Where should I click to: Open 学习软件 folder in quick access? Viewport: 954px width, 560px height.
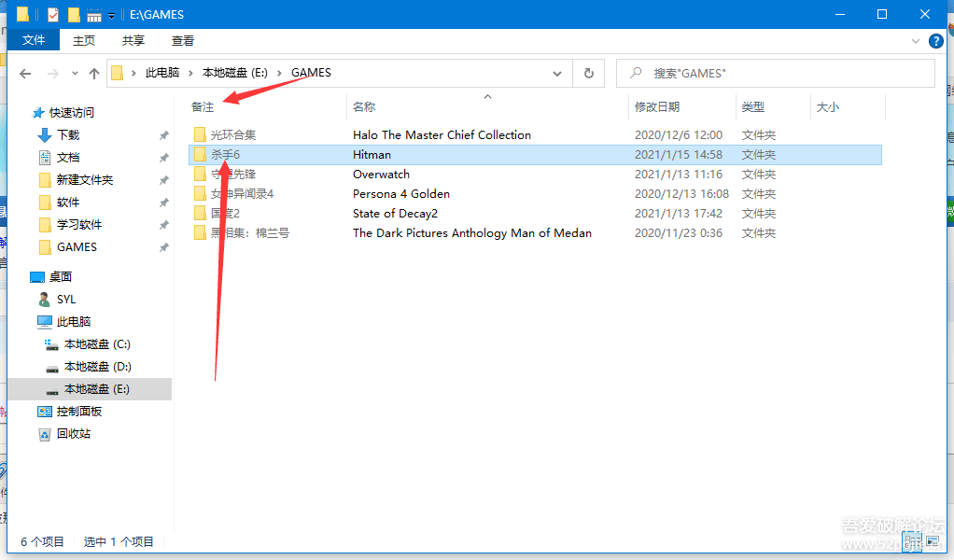(79, 224)
